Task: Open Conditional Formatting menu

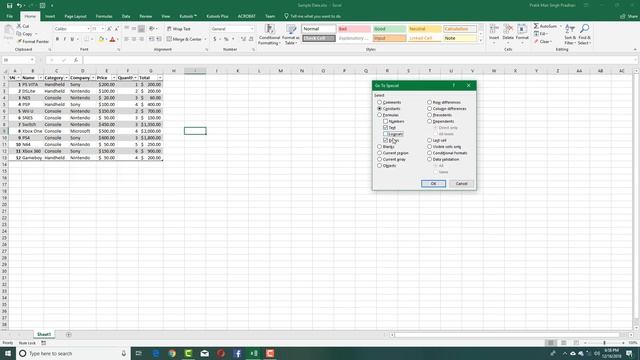Action: 269,34
